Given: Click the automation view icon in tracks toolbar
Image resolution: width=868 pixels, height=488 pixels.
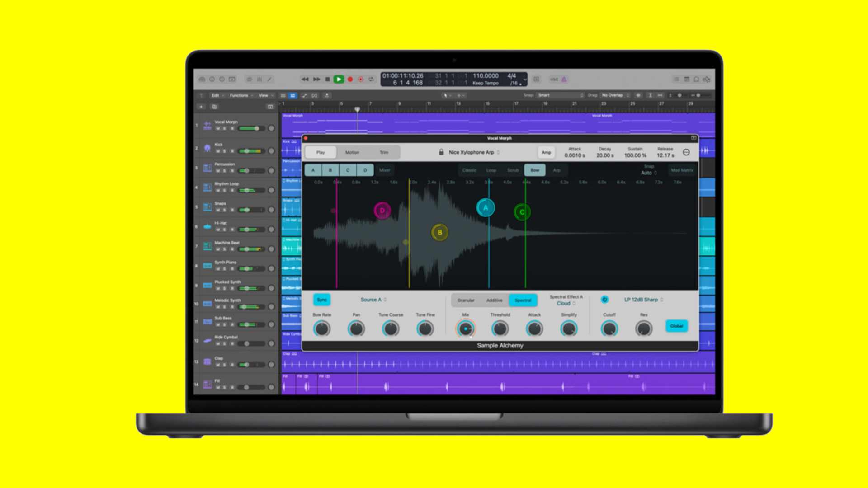Looking at the screenshot, I should (x=304, y=95).
